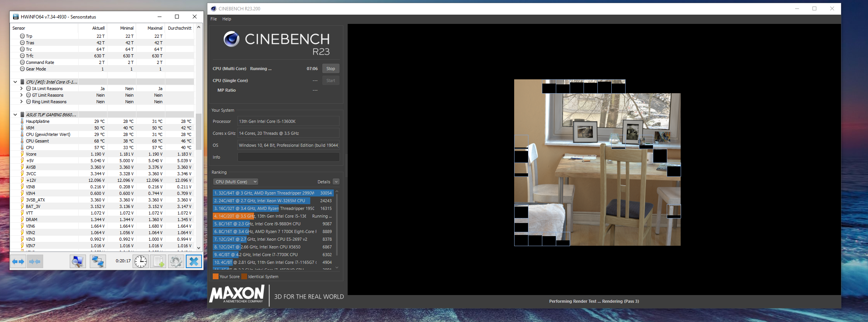Click the HWiNFO vertical scrollbar thumb
Screen dimensions: 868x322
coord(198,131)
